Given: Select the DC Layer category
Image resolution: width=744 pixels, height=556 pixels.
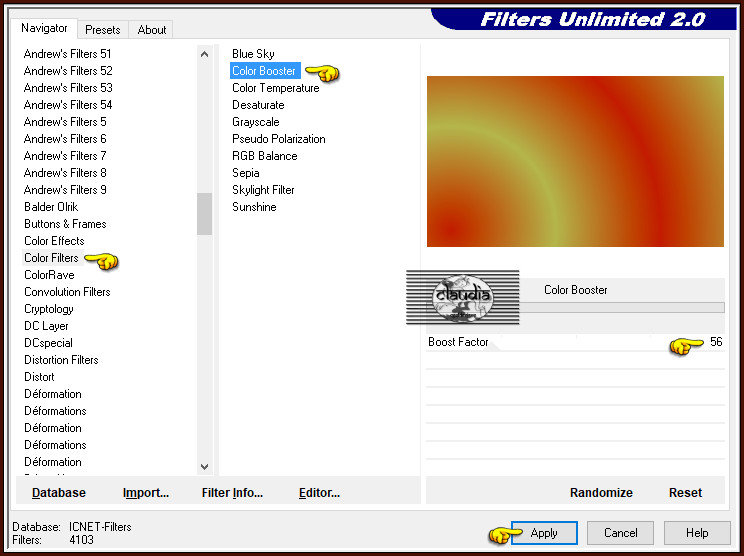Looking at the screenshot, I should (x=46, y=326).
